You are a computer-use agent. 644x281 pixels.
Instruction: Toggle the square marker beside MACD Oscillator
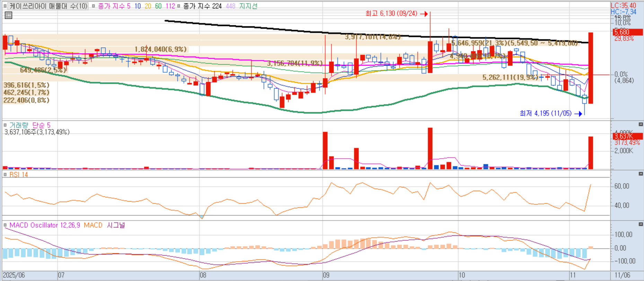point(5,225)
